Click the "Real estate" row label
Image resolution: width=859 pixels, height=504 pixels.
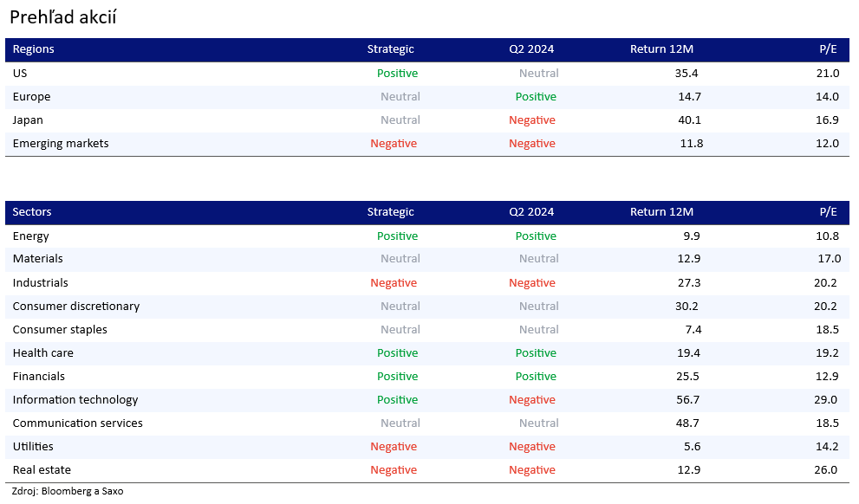click(x=42, y=470)
